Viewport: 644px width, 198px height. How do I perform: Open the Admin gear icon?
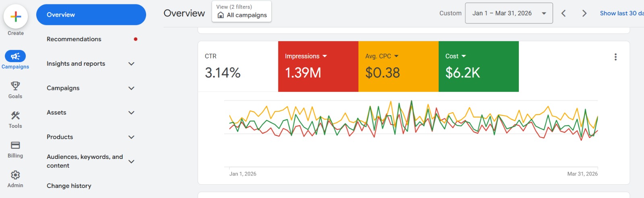[15, 175]
